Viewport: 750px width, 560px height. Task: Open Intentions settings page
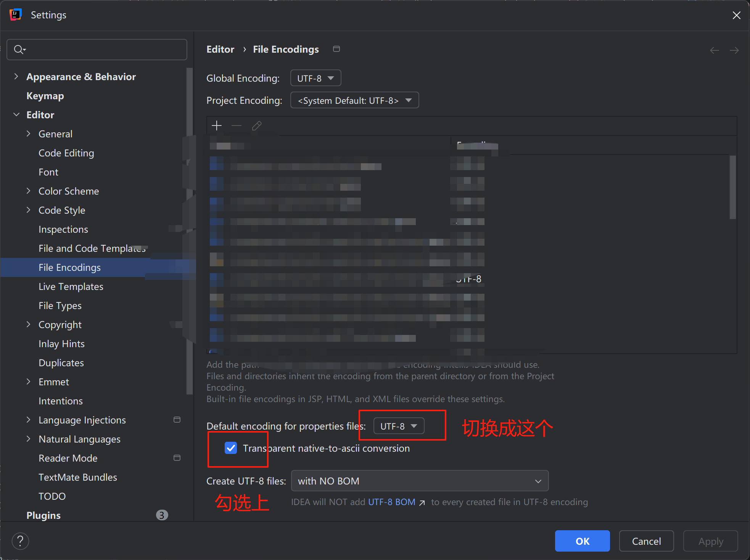click(61, 401)
